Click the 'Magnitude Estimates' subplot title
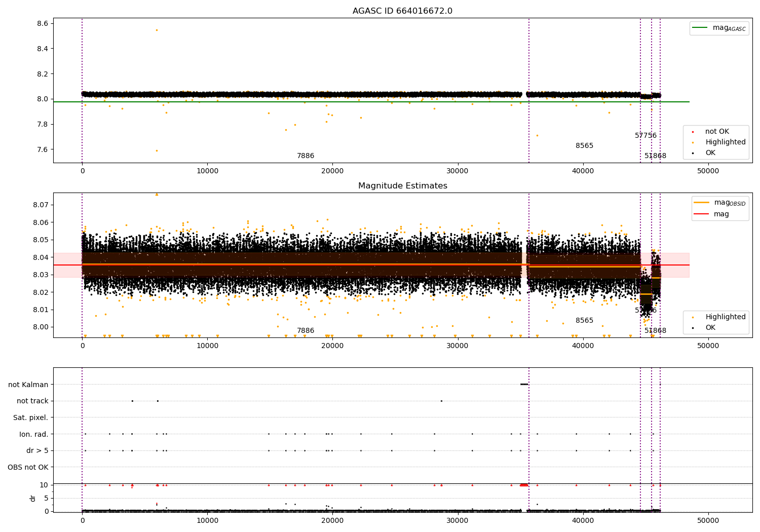Image resolution: width=760 pixels, height=532 pixels. click(402, 186)
